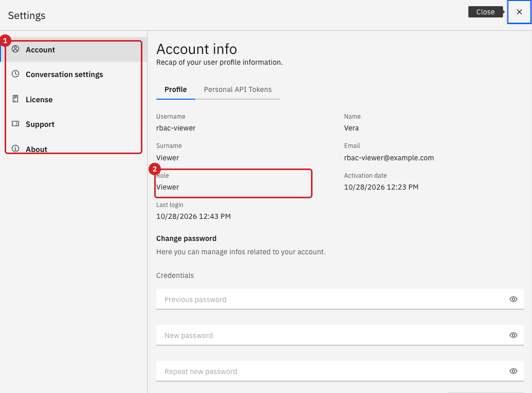Open Conversation settings section

74,74
